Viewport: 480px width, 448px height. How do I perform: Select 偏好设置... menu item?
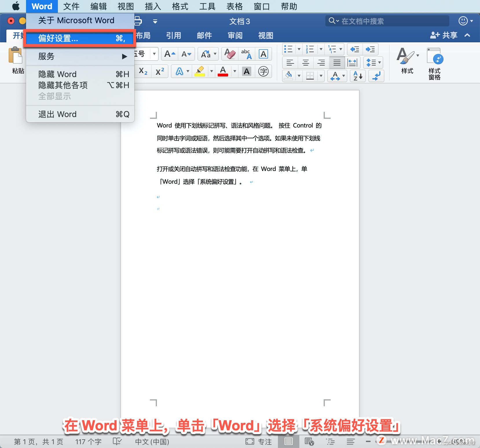tap(80, 38)
